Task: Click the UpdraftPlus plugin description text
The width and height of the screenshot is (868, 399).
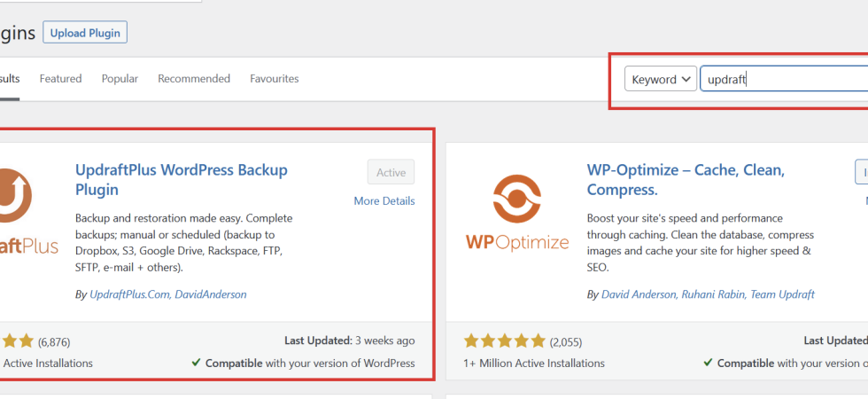Action: coord(185,243)
